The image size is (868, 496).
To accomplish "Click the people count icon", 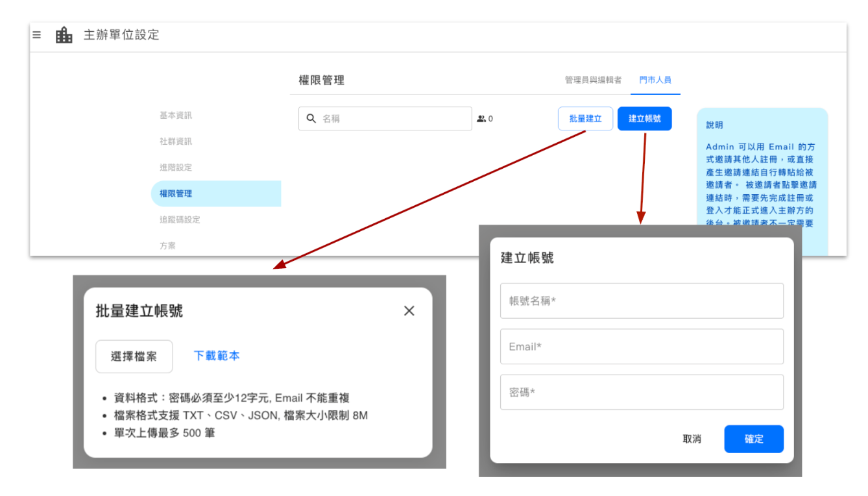I will 481,119.
